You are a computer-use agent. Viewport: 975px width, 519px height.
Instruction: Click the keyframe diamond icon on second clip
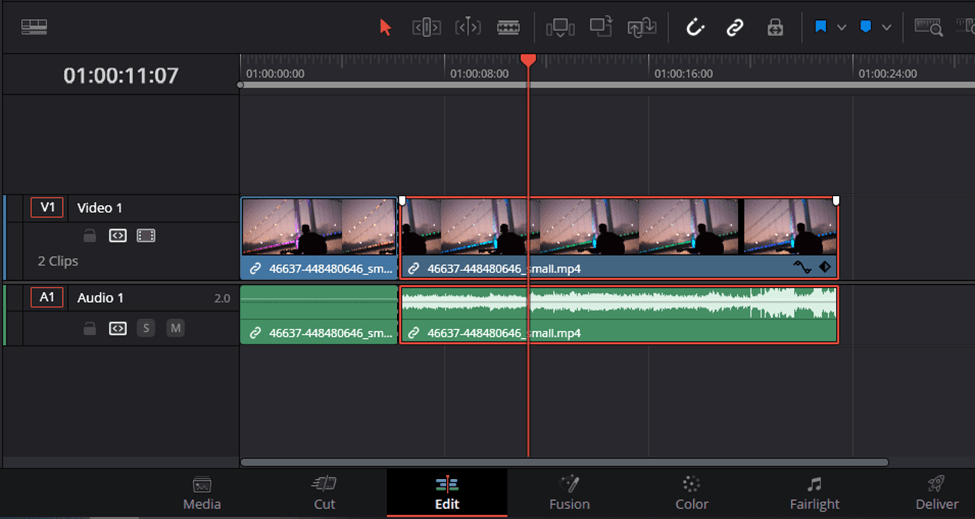click(x=825, y=267)
